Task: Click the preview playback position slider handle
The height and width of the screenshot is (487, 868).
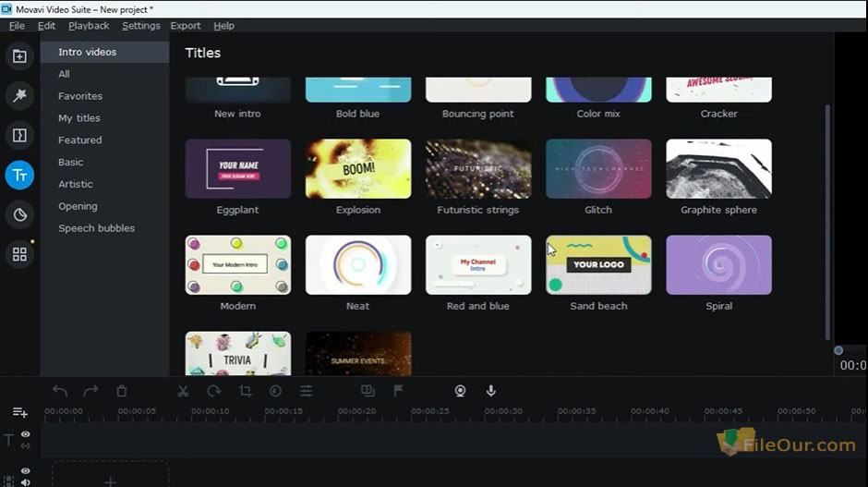Action: tap(838, 350)
